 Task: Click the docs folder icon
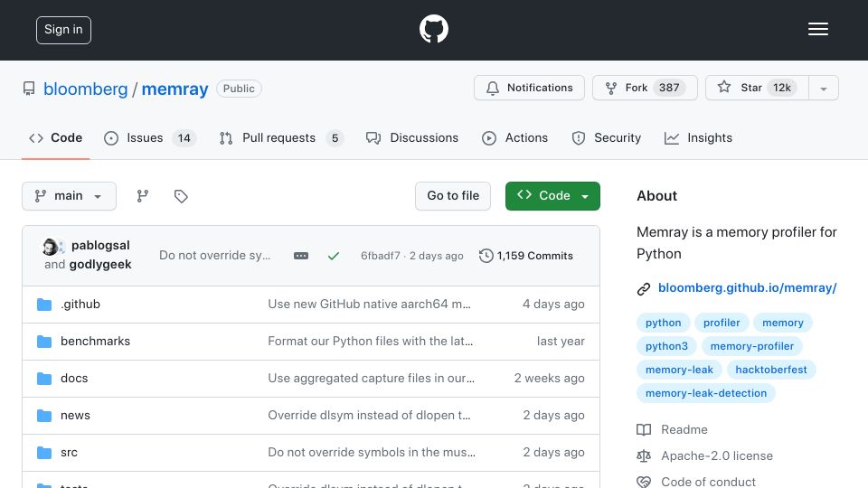coord(44,379)
